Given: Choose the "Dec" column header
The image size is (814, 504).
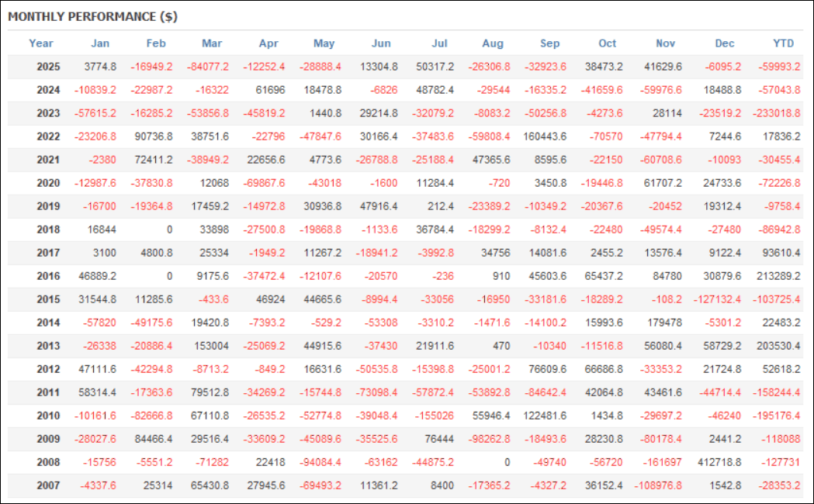Looking at the screenshot, I should [725, 43].
